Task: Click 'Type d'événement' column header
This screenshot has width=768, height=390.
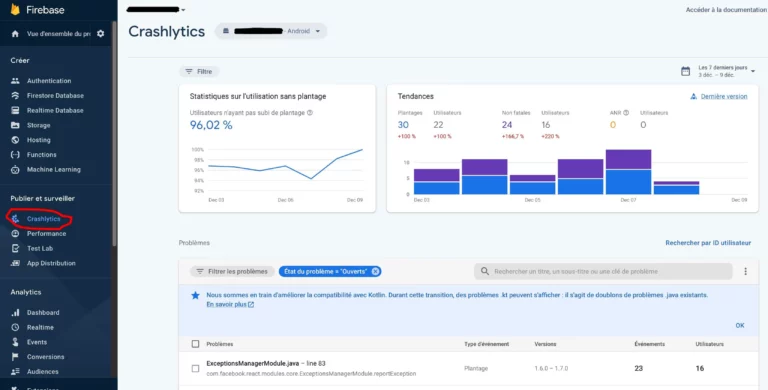Action: click(486, 344)
